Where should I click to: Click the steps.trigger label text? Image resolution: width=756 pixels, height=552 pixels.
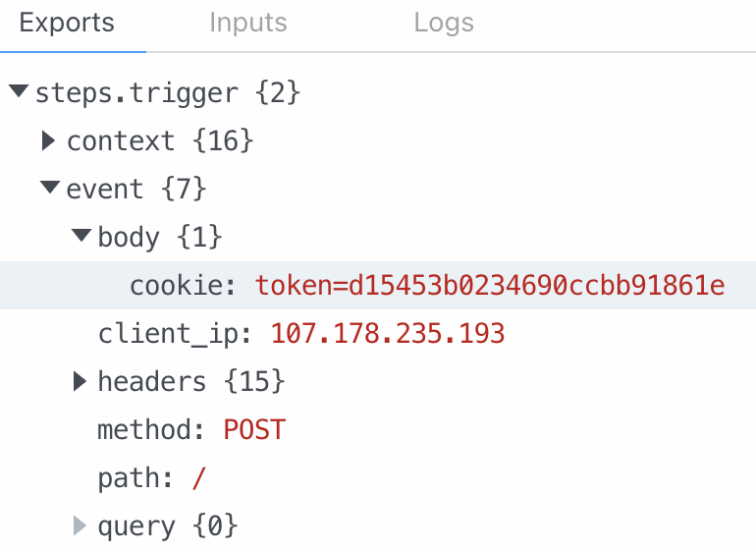coord(136,93)
